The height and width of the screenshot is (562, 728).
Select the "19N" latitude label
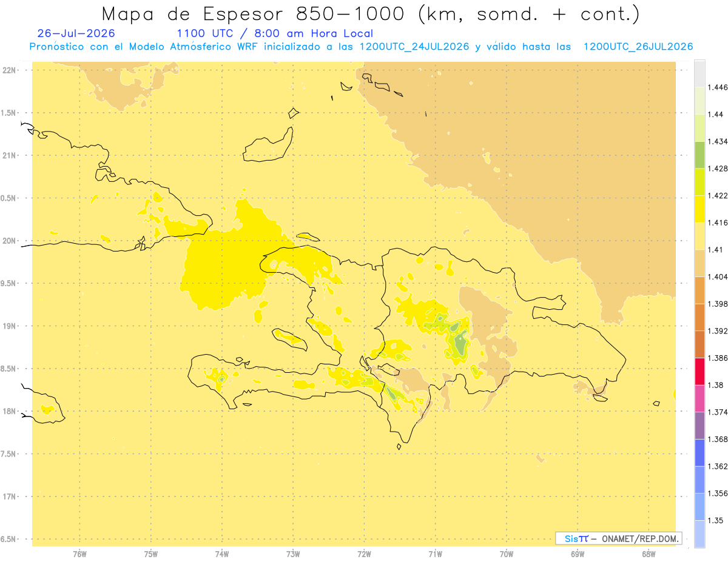tap(10, 326)
